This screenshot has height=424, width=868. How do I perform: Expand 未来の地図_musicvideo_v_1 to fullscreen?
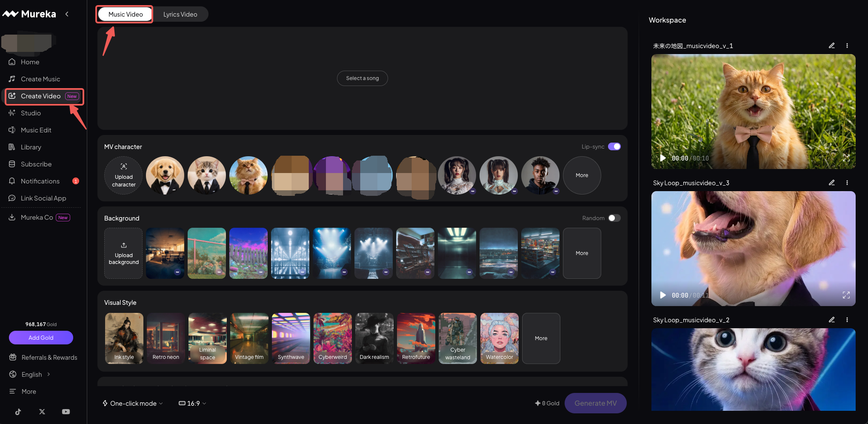846,158
